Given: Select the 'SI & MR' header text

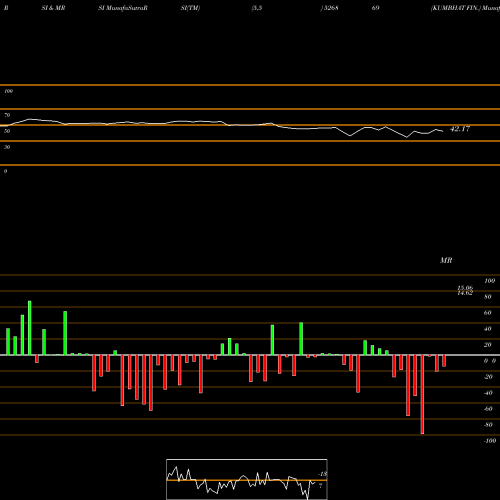Looking at the screenshot, I should tap(53, 8).
